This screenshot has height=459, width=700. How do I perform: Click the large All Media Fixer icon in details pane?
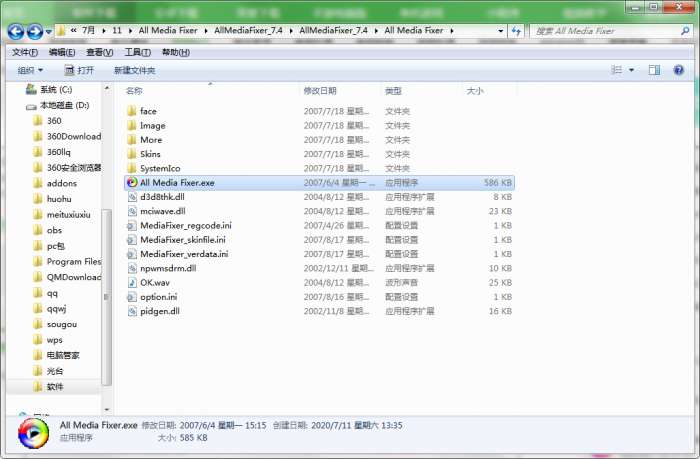(x=33, y=433)
